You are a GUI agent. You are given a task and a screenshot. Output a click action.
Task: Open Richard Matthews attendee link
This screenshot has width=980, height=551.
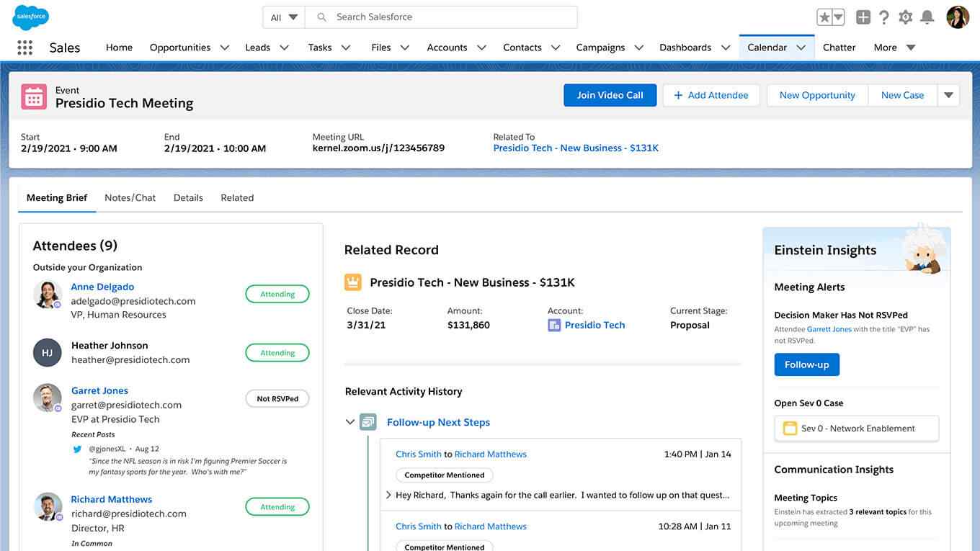click(x=112, y=499)
